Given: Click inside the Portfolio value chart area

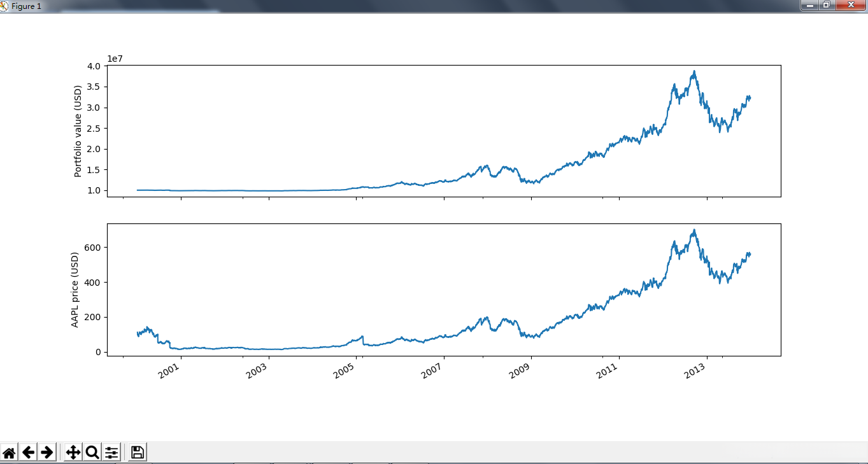Looking at the screenshot, I should pos(444,130).
